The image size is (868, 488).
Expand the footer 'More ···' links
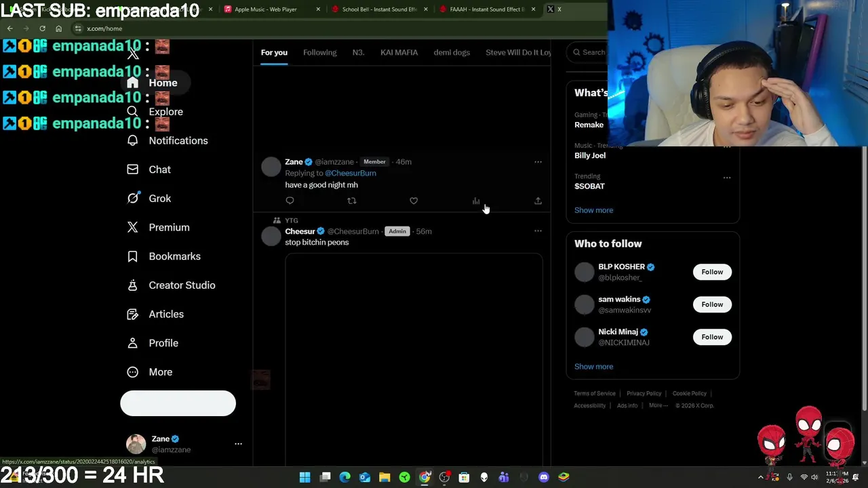(658, 405)
